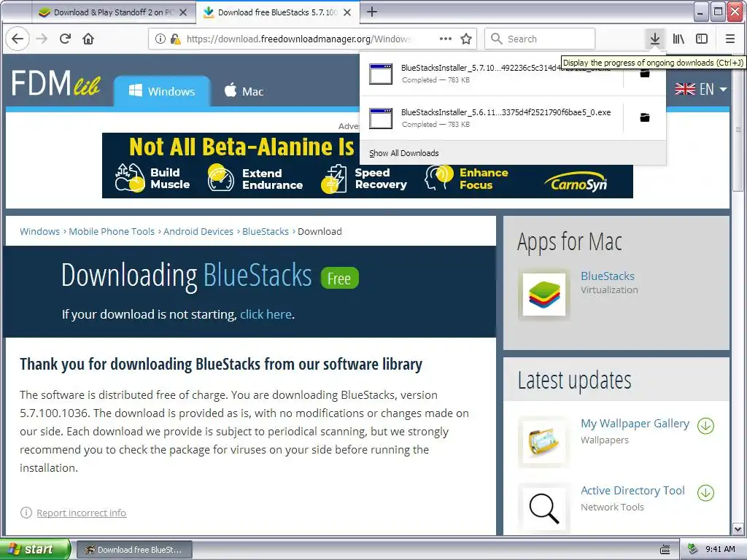This screenshot has width=747, height=560.
Task: Open containing folder for BlueStacksInstaller_5.6.11 download
Action: point(645,117)
